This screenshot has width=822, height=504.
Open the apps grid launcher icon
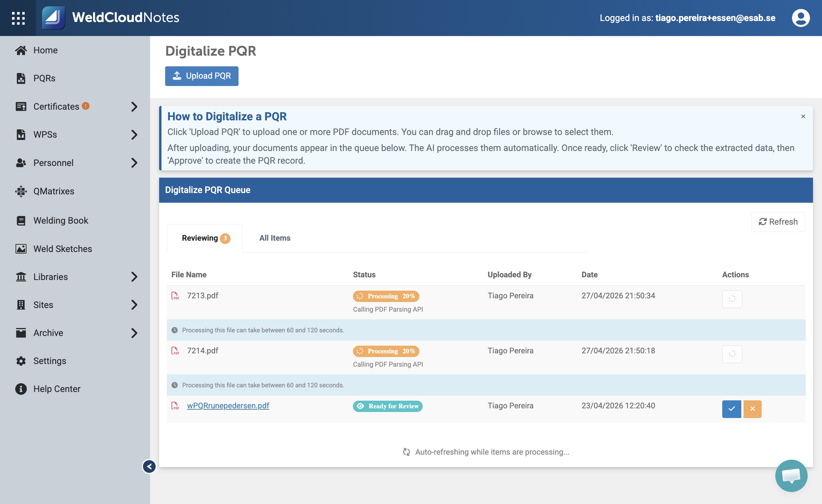(x=18, y=18)
